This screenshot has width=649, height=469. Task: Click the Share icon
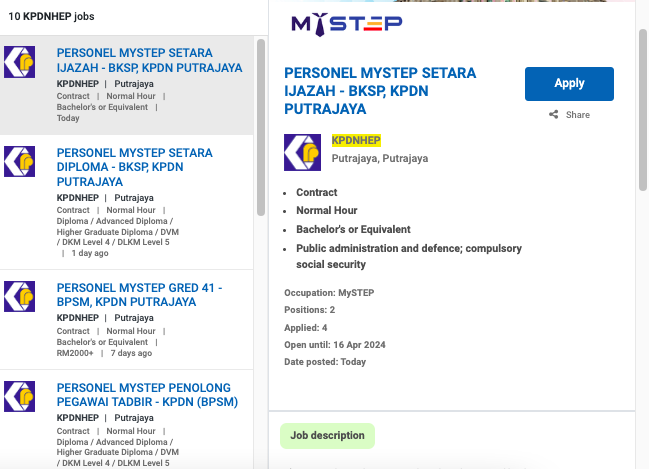click(554, 115)
